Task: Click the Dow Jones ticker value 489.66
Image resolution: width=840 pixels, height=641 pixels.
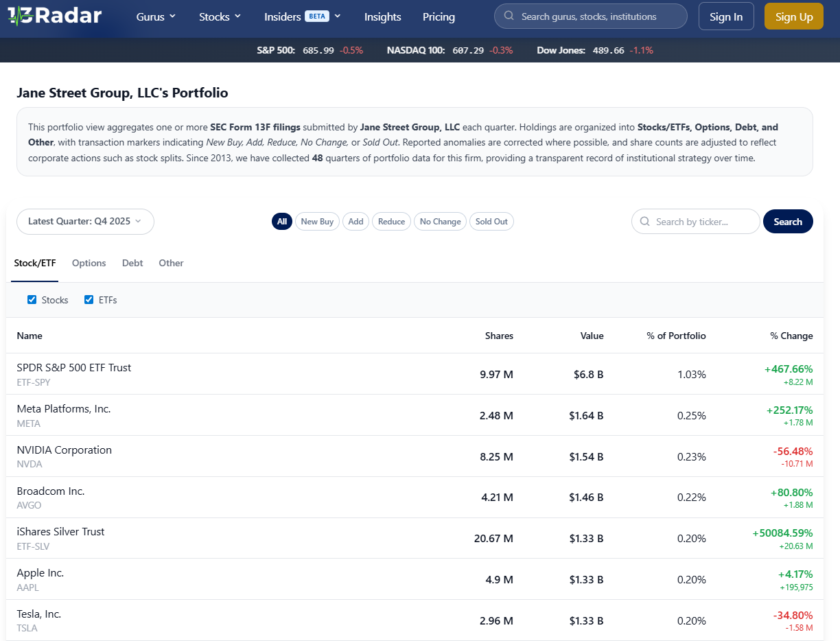Action: (608, 50)
